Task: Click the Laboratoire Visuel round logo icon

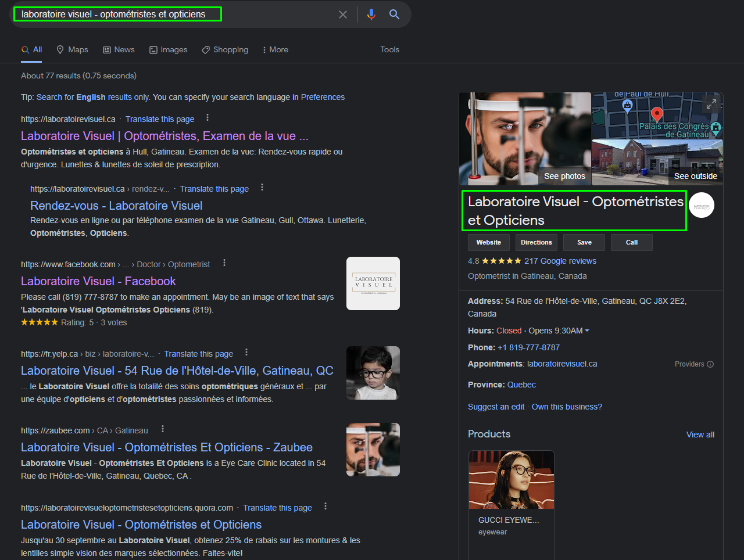Action: [702, 205]
